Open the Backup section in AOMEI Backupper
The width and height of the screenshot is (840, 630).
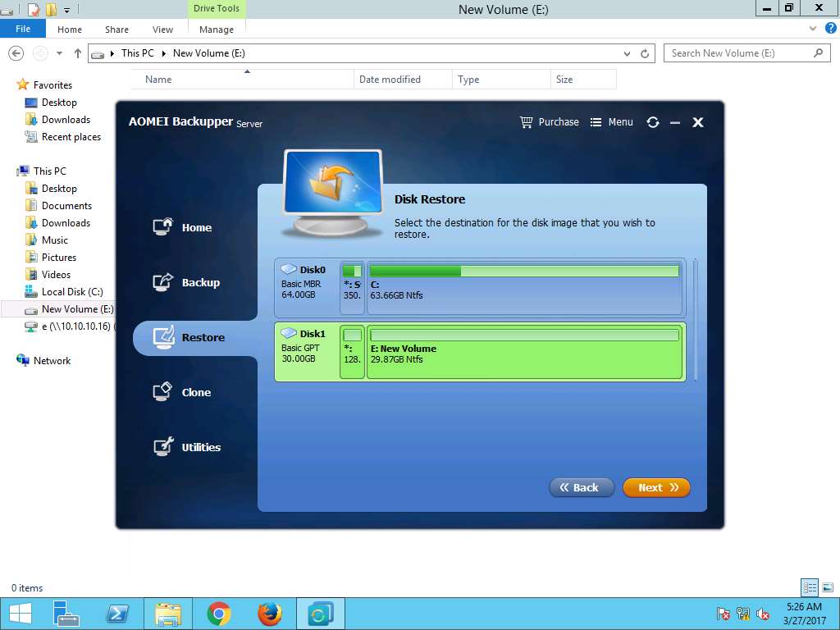tap(186, 282)
